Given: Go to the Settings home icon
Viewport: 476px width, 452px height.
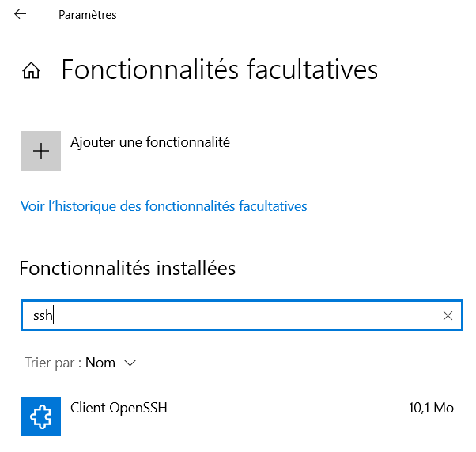Looking at the screenshot, I should (x=31, y=71).
